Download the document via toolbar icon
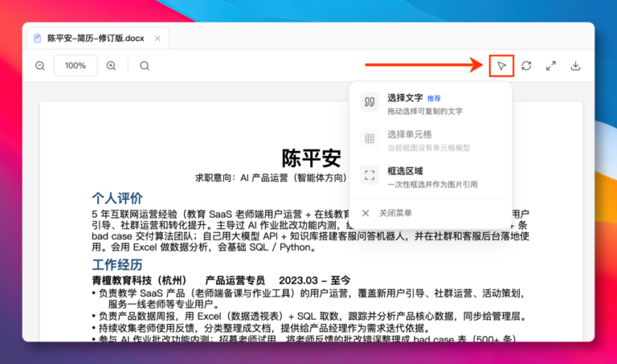The height and width of the screenshot is (364, 617). coord(575,66)
